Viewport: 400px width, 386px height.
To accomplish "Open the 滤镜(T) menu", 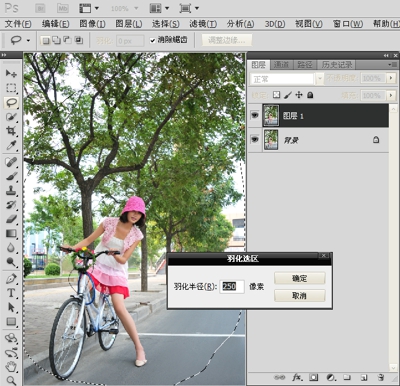I will point(203,24).
